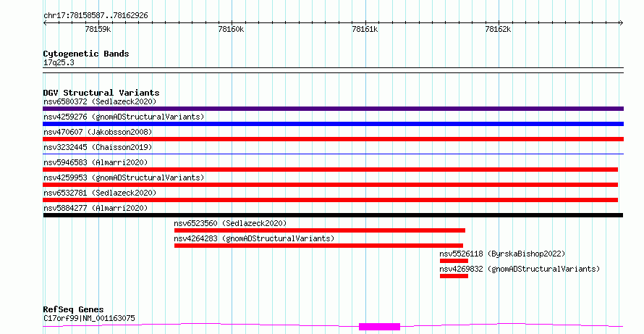Click the 78161k ruler label
Screen dimensions: 644x334
coord(365,29)
